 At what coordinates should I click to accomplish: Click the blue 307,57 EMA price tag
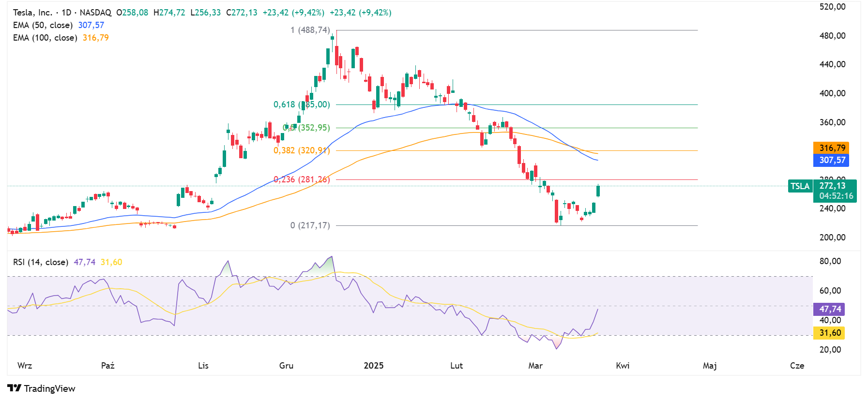pyautogui.click(x=832, y=160)
